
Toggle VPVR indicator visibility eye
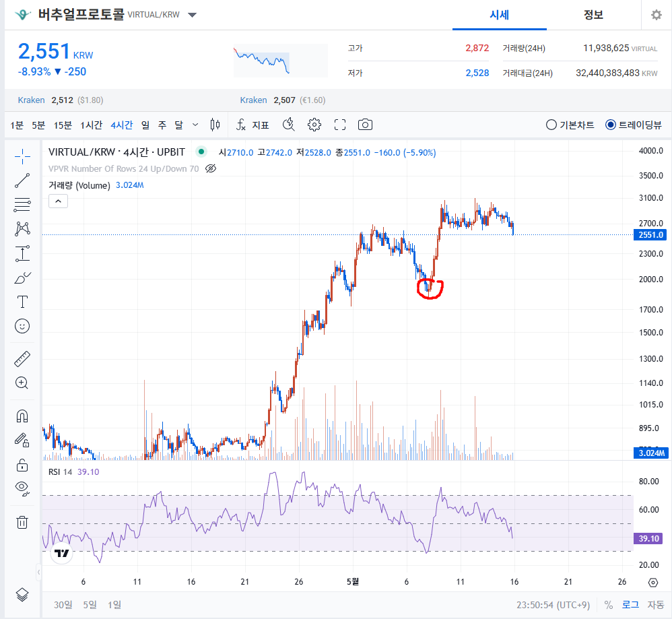211,168
